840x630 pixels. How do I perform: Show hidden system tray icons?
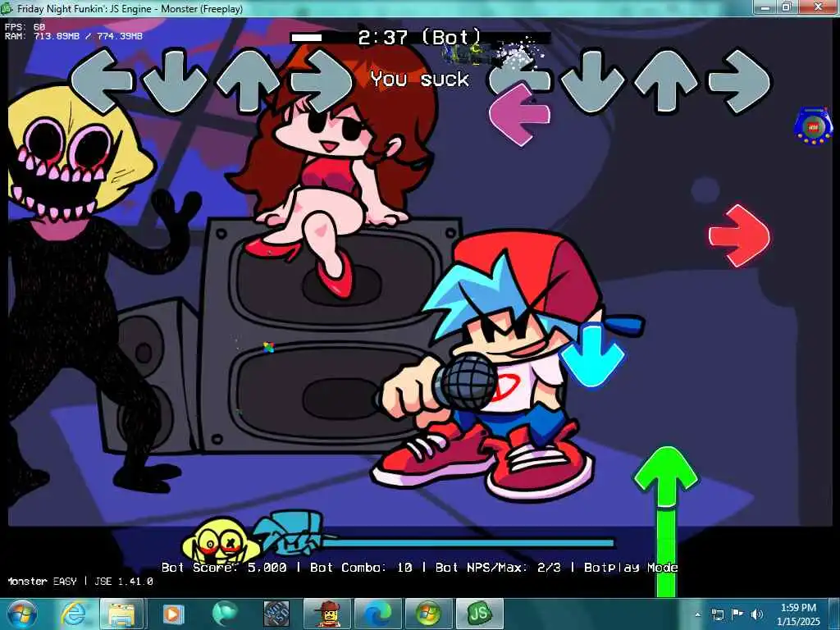(x=697, y=614)
